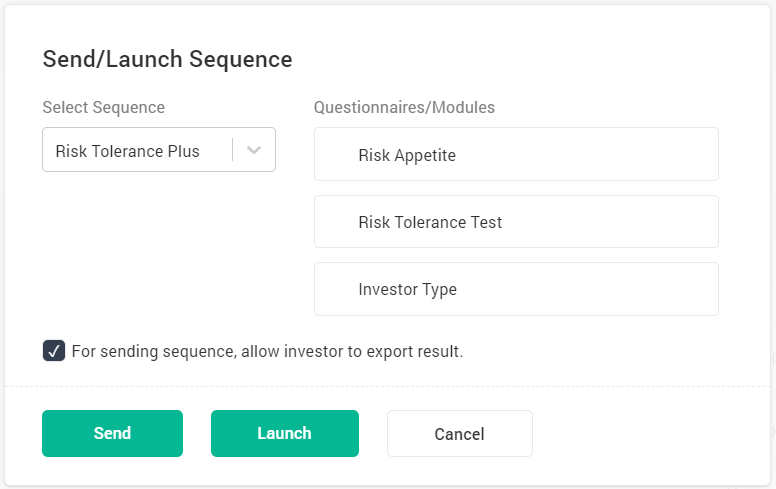Image resolution: width=776 pixels, height=489 pixels.
Task: Click blank space left of Risk Tolerance Test
Action: 336,222
